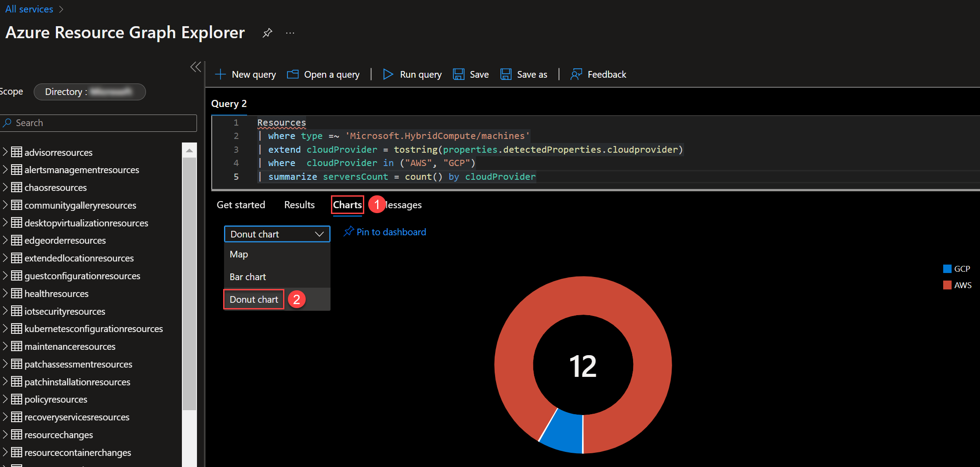980x467 pixels.
Task: Expand the guestconfigurationresources node
Action: click(x=5, y=276)
